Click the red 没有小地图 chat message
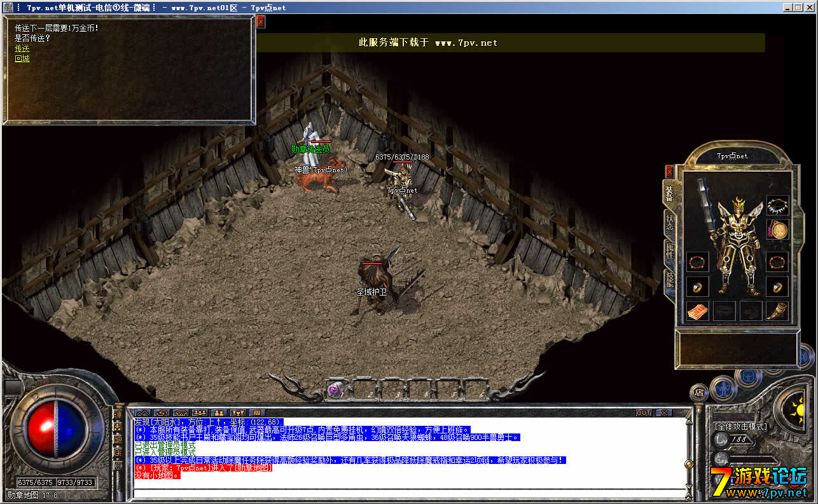The height and width of the screenshot is (504, 818). (x=157, y=475)
